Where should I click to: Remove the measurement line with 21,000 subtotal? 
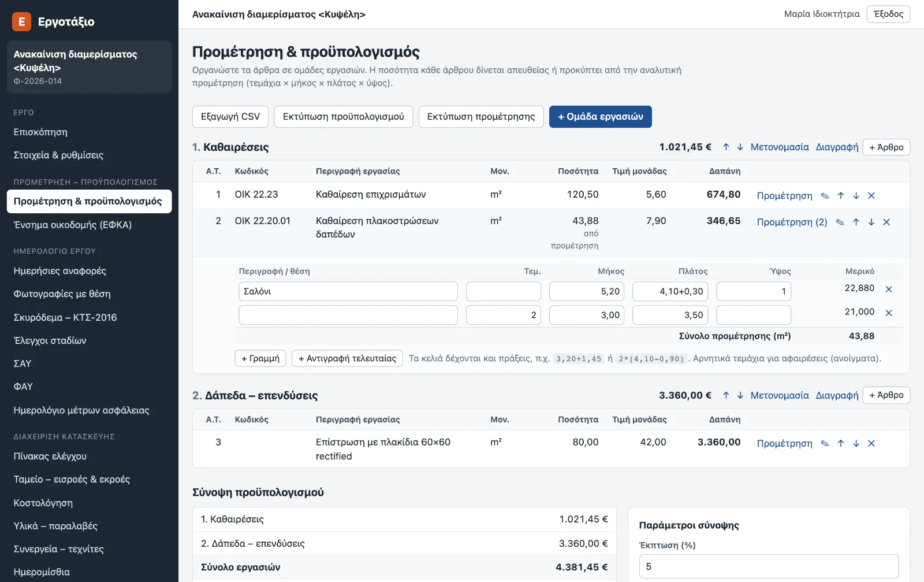pos(889,313)
